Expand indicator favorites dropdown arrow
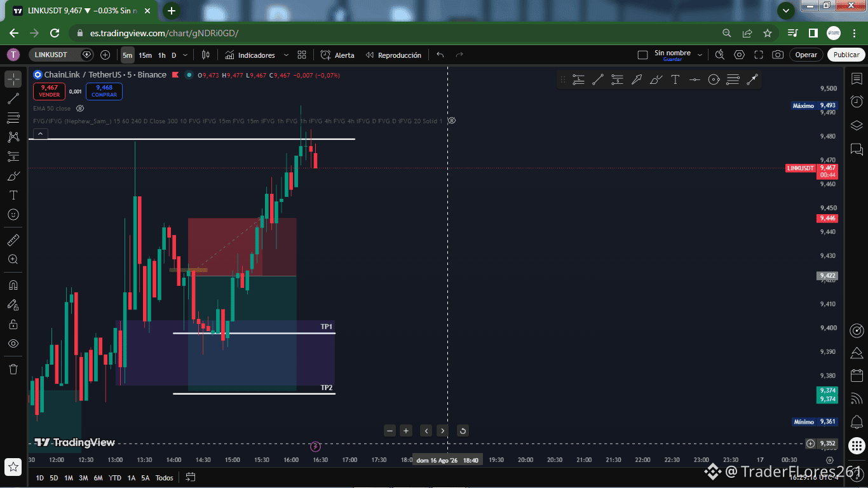868x488 pixels. 286,55
